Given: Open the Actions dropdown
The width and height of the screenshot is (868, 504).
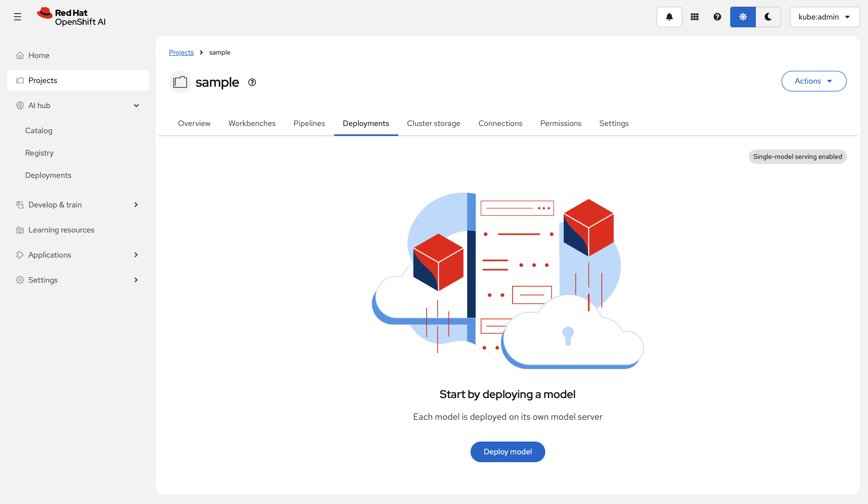Looking at the screenshot, I should click(x=814, y=81).
